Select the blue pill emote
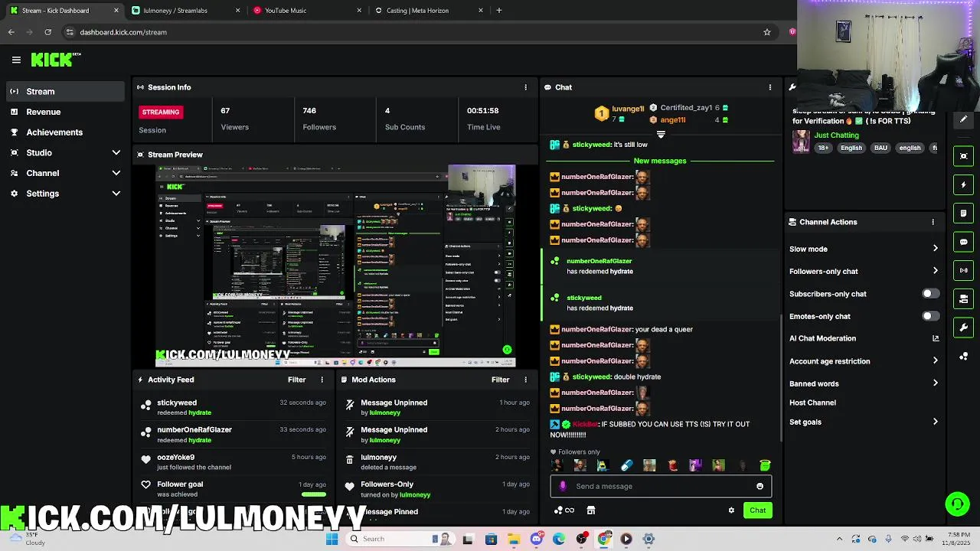 [x=626, y=465]
